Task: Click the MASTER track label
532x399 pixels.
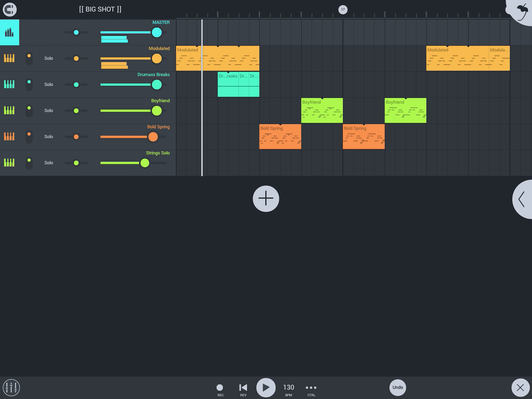Action: [161, 22]
